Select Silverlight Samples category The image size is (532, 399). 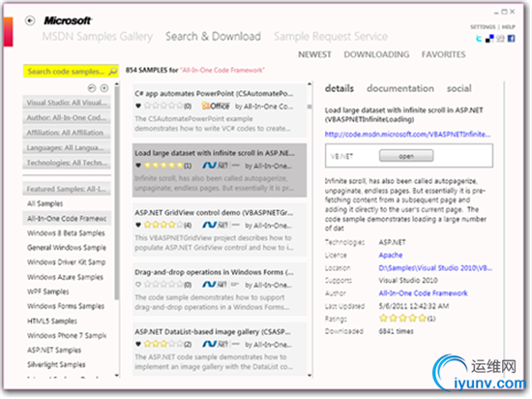tap(56, 364)
